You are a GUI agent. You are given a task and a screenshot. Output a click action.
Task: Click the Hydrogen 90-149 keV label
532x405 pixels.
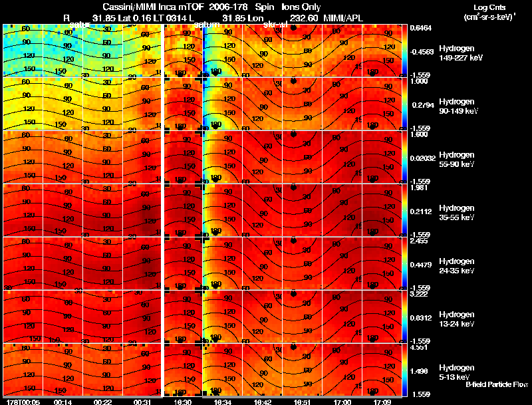pyautogui.click(x=458, y=106)
